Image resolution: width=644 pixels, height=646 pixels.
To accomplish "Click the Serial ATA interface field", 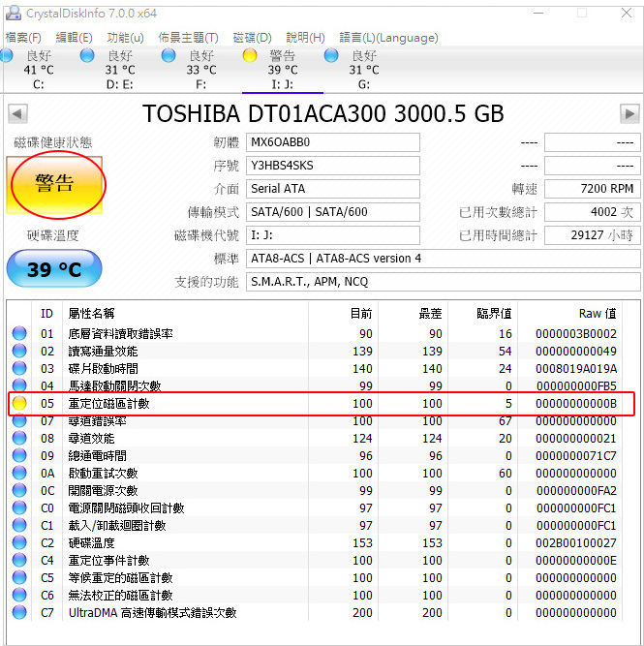I will pyautogui.click(x=333, y=189).
